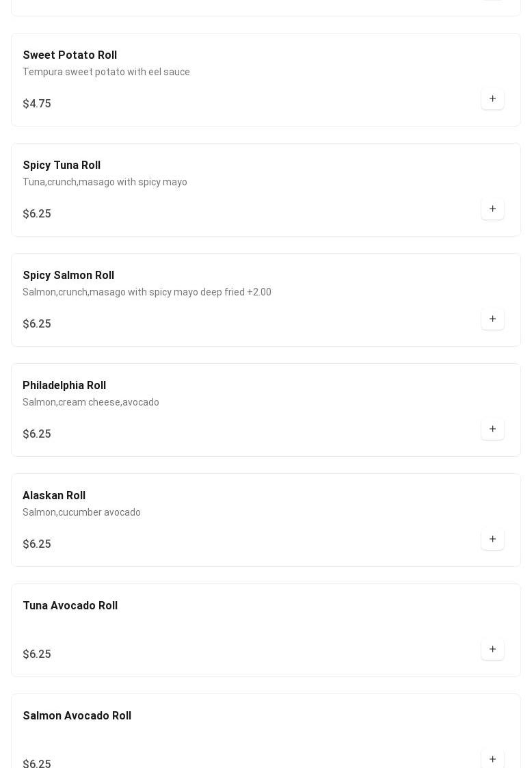Click the Salmon, cucumber avocado description
Image resolution: width=532 pixels, height=768 pixels.
tap(81, 513)
